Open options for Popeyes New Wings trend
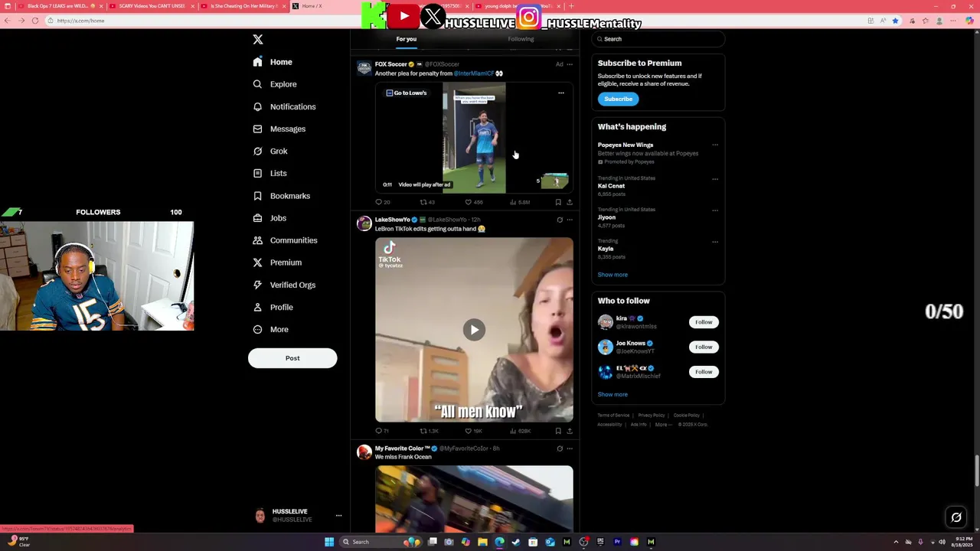This screenshot has width=980, height=551. (715, 145)
